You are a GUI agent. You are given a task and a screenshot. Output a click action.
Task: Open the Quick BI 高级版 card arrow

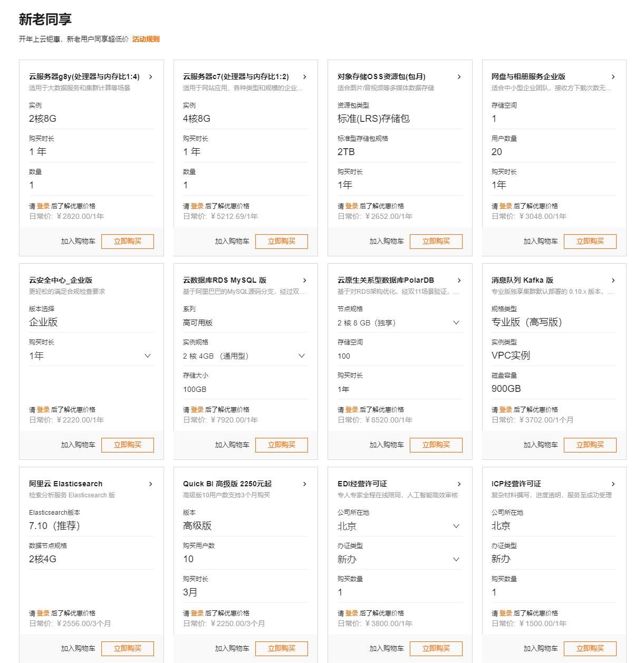(305, 484)
